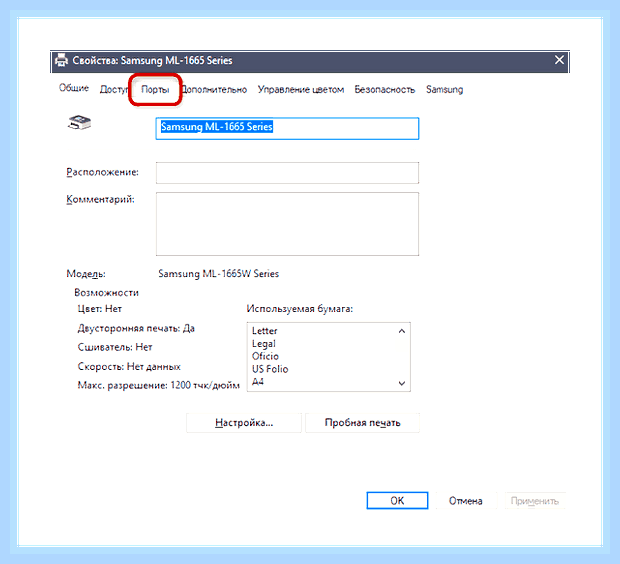
Task: Click the model text Samsung ML-1665W Series
Action: tap(219, 274)
